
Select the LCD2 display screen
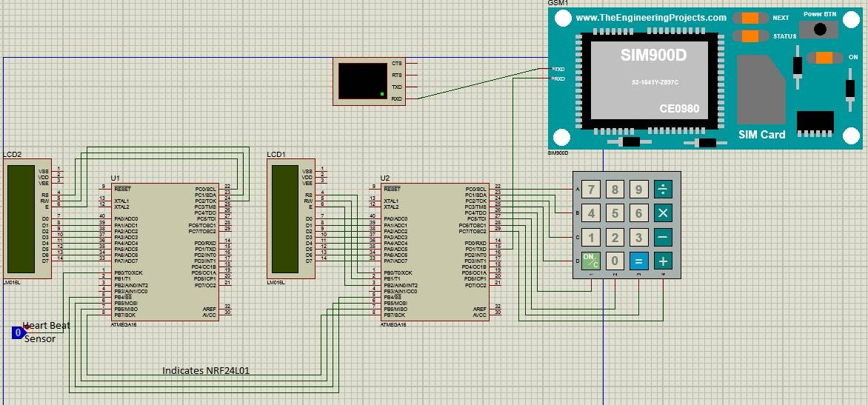(x=21, y=219)
